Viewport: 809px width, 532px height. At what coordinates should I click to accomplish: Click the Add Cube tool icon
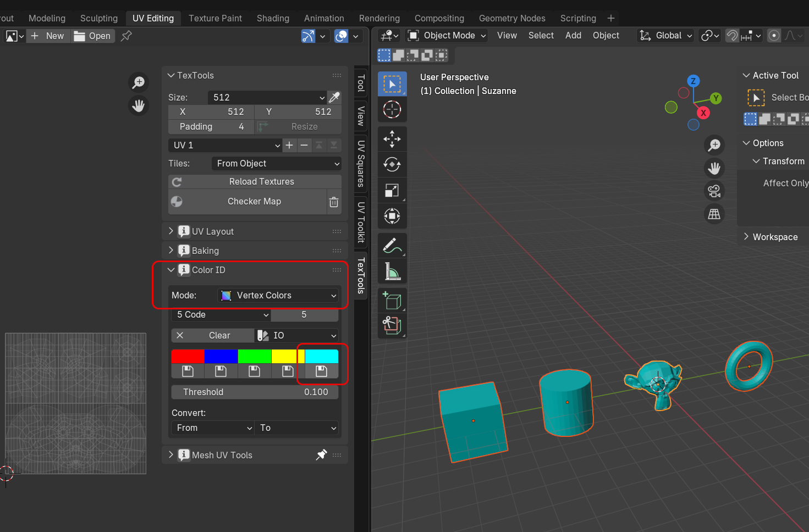pos(392,301)
